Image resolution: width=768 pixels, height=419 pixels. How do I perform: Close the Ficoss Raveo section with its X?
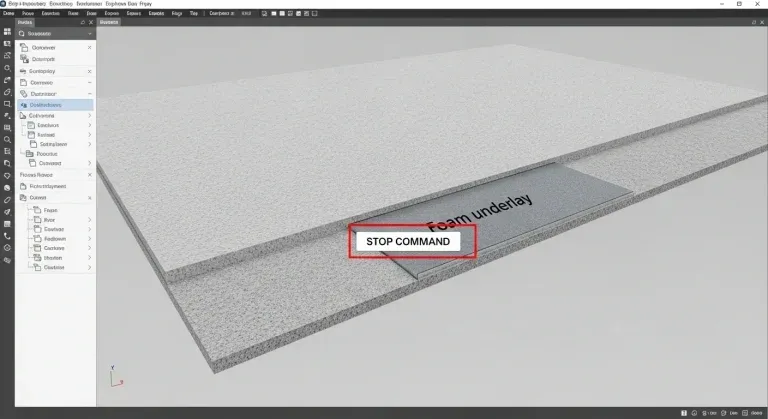tap(89, 174)
